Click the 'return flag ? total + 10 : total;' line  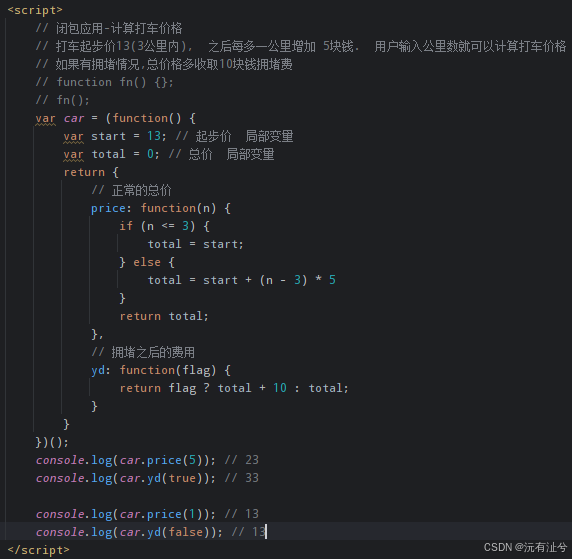pyautogui.click(x=234, y=388)
